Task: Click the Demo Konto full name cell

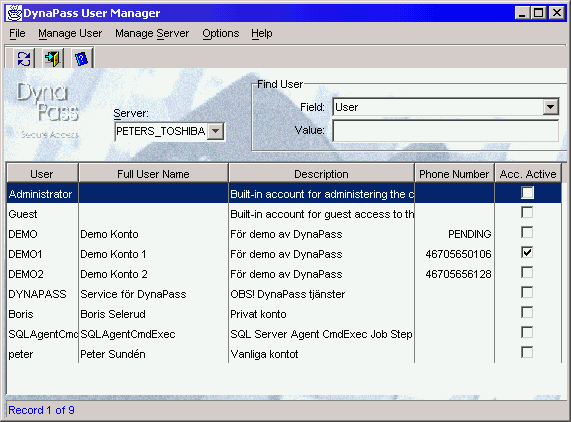Action: pos(153,234)
